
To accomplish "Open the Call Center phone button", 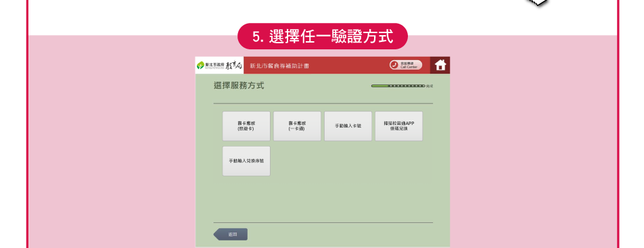I will pos(406,65).
